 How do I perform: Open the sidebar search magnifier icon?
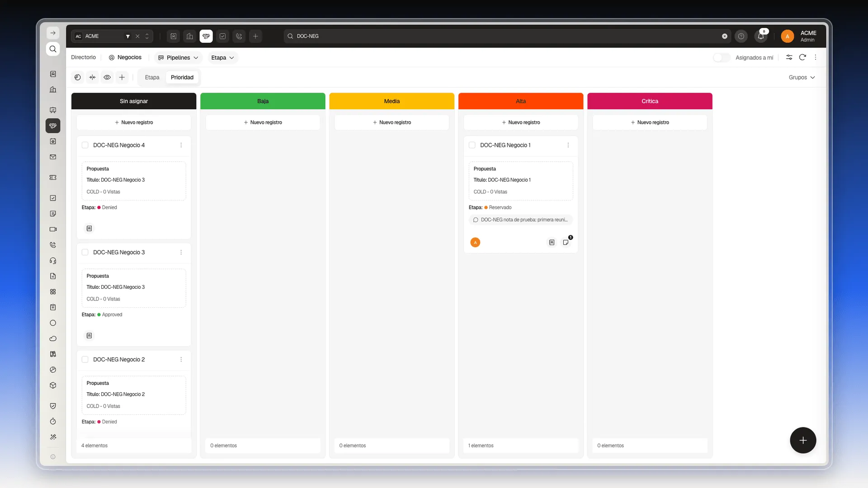tap(53, 49)
